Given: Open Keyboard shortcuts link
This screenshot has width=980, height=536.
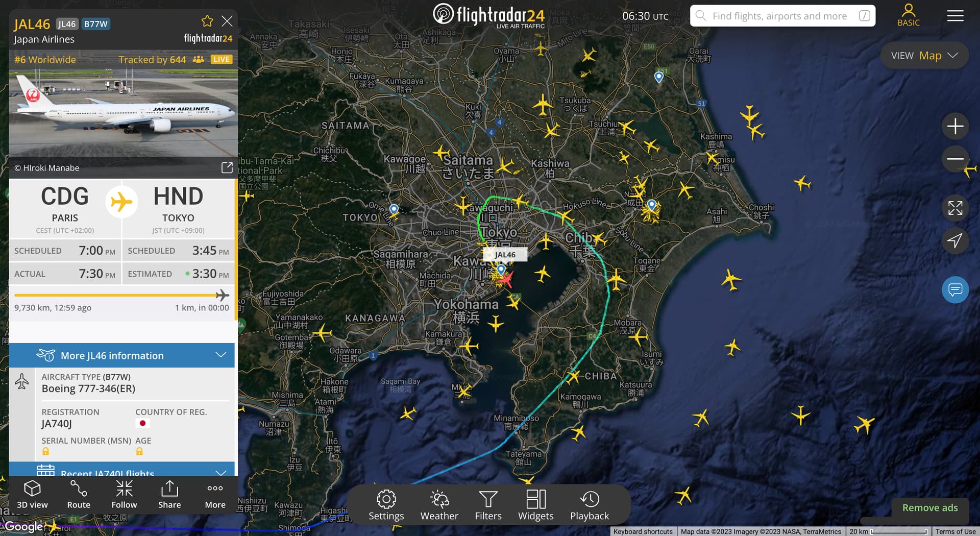Looking at the screenshot, I should (643, 531).
